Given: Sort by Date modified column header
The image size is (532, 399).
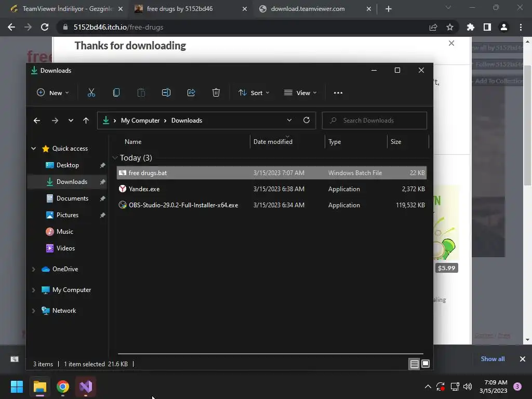Looking at the screenshot, I should tap(273, 142).
